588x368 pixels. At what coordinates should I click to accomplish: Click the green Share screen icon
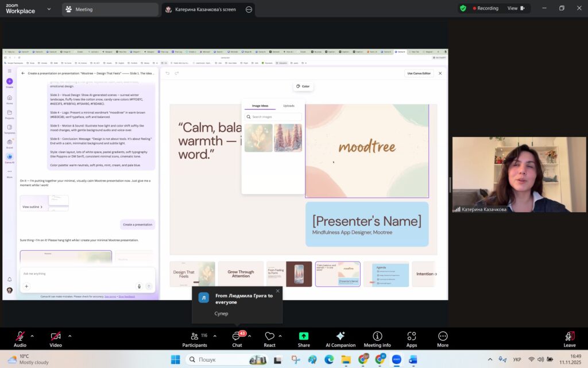(x=304, y=336)
